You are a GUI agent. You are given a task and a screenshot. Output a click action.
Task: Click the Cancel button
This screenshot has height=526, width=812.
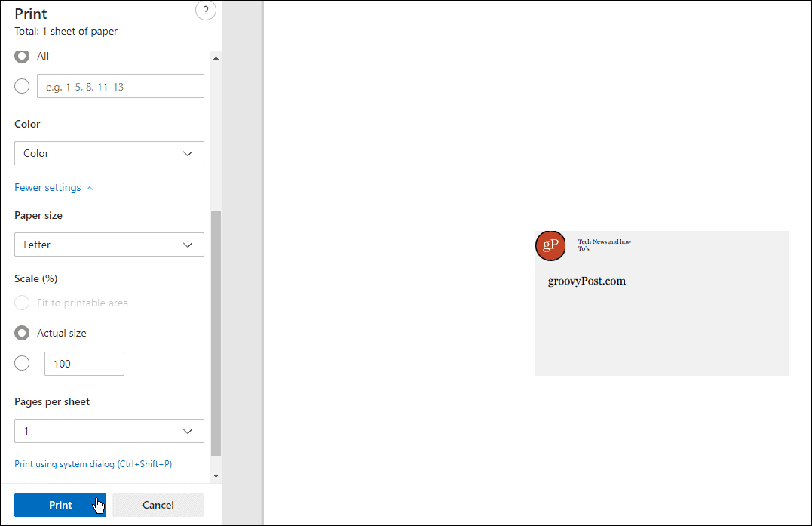158,505
